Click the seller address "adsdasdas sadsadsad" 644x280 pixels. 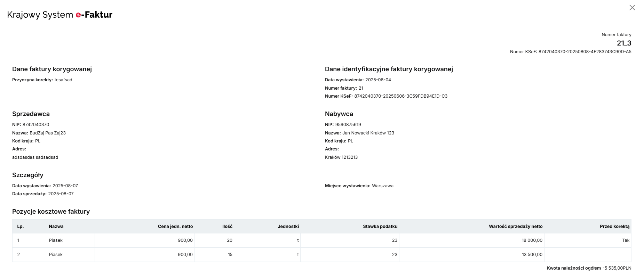pyautogui.click(x=35, y=157)
